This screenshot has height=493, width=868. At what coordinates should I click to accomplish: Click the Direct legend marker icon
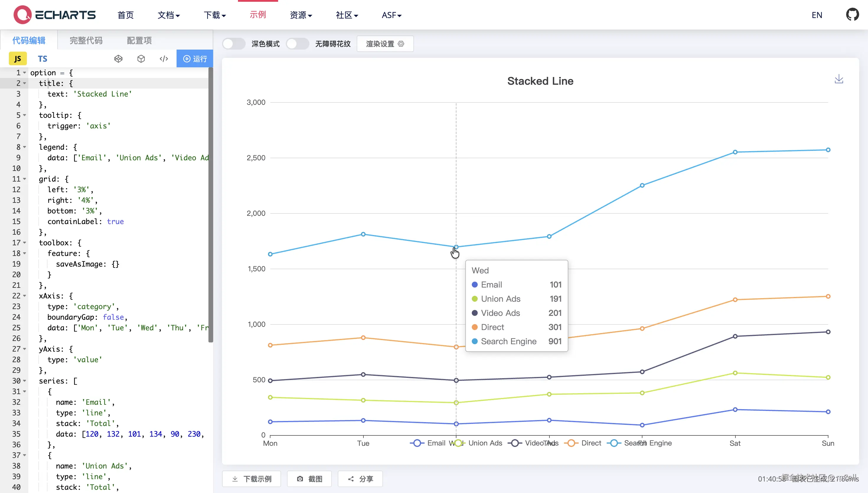(x=571, y=443)
